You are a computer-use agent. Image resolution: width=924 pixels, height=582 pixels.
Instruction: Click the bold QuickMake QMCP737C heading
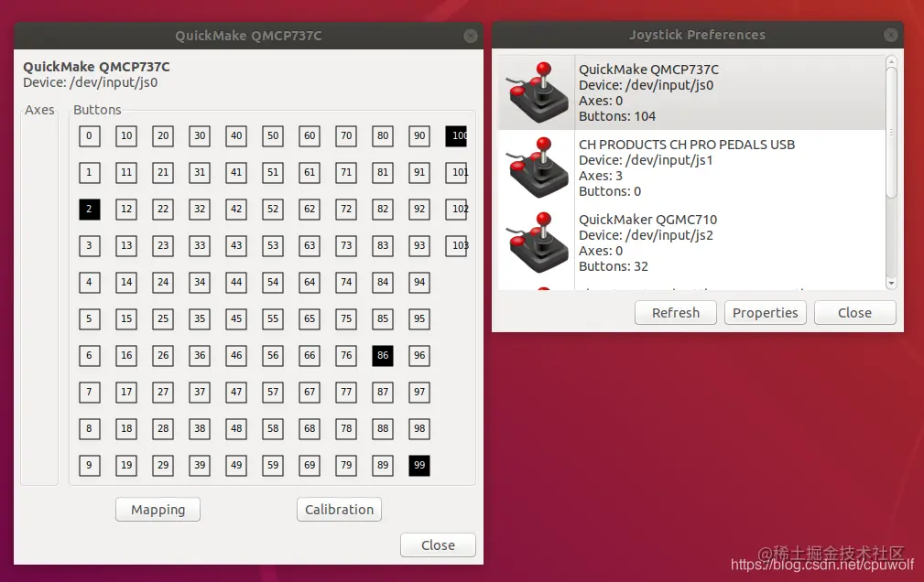(x=97, y=67)
